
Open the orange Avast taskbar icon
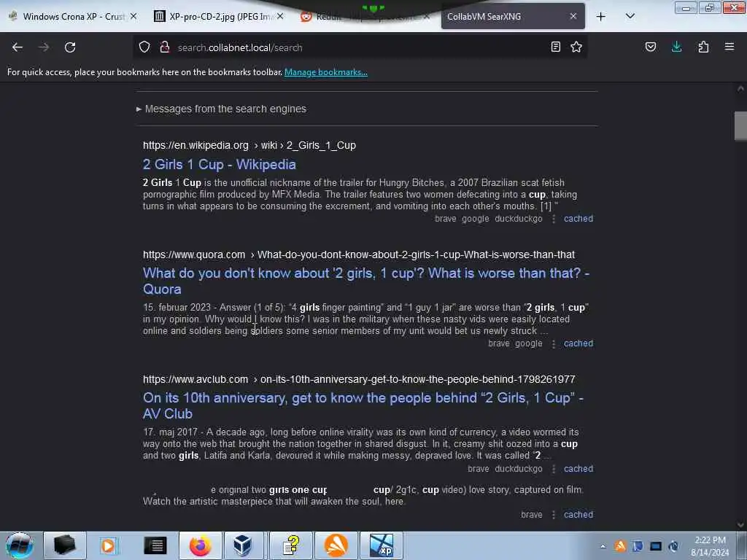336,545
